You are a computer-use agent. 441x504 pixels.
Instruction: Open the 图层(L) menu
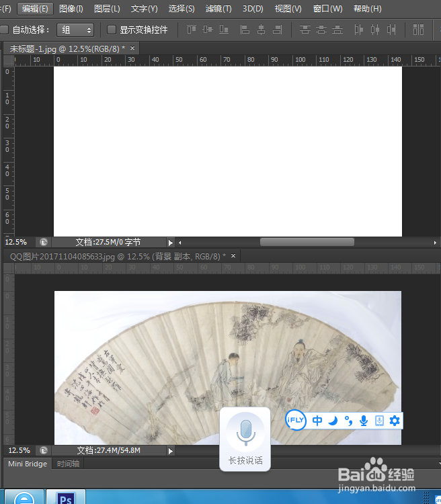coord(107,9)
